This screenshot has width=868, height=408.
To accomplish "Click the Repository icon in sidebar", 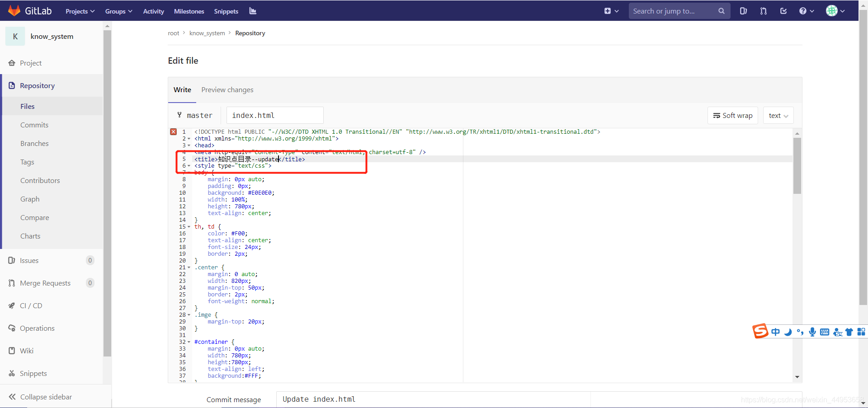I will pos(12,85).
